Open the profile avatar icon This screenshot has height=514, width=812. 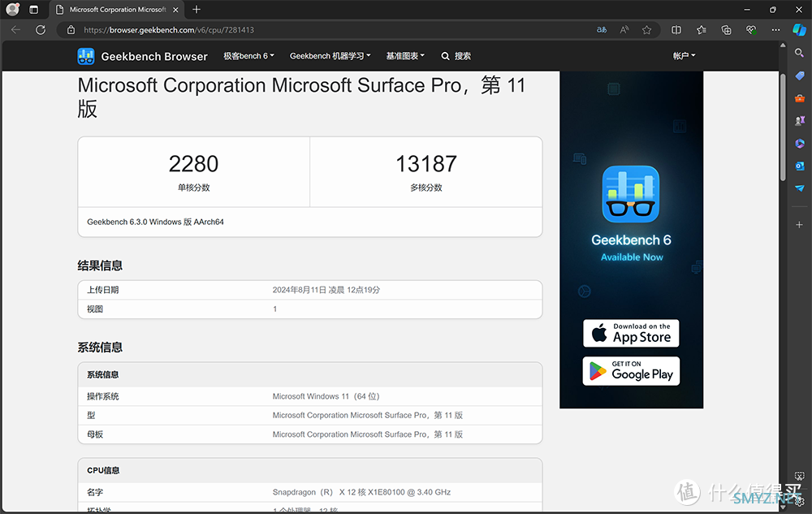[12, 9]
